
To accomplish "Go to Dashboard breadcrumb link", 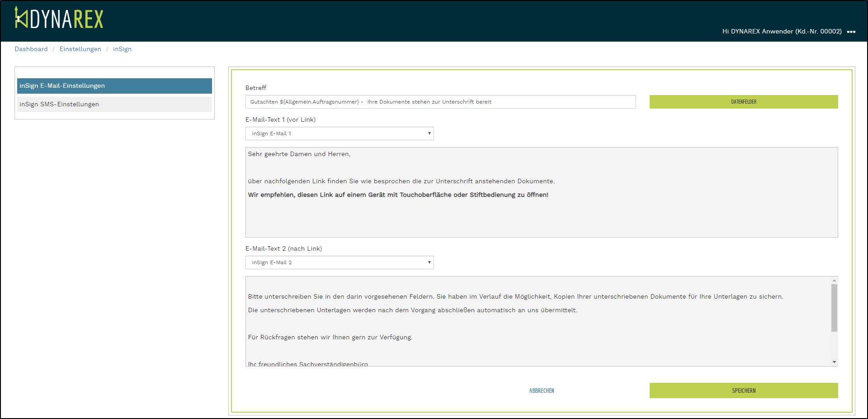I will [31, 49].
